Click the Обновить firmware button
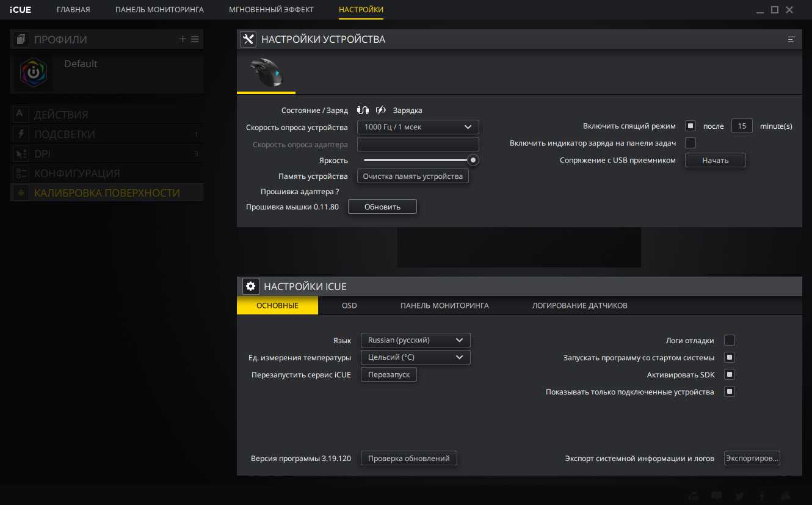 (x=382, y=207)
